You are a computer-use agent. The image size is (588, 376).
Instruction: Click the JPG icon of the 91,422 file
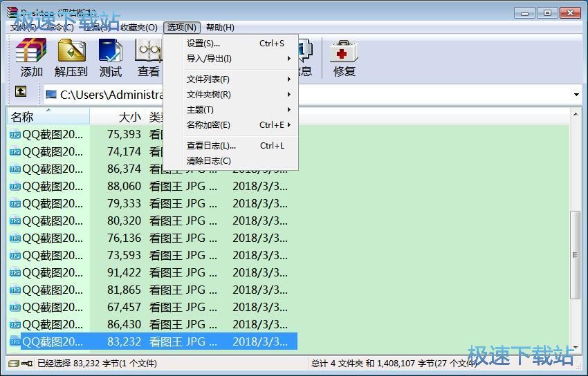[x=15, y=272]
